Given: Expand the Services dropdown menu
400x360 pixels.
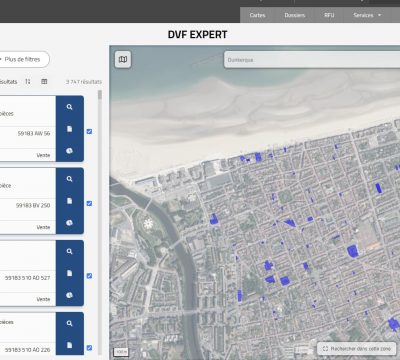Looking at the screenshot, I should tap(367, 15).
